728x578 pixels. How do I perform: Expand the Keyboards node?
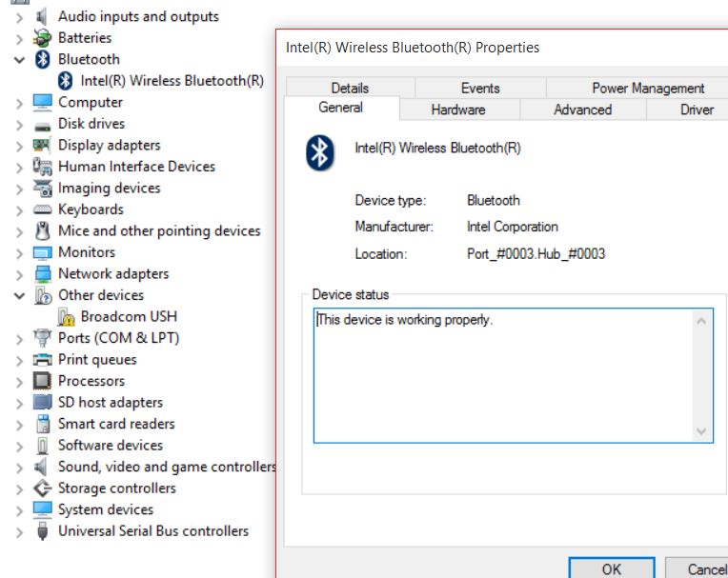coord(19,210)
